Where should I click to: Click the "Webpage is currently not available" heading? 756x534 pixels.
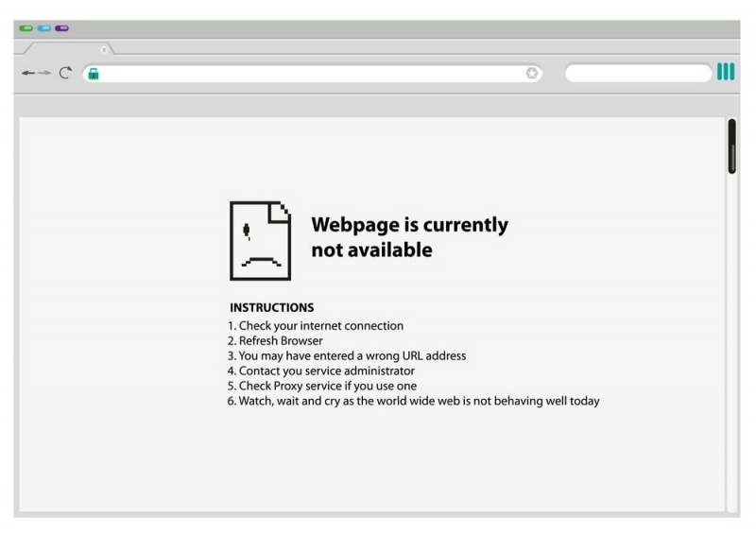[x=409, y=237]
